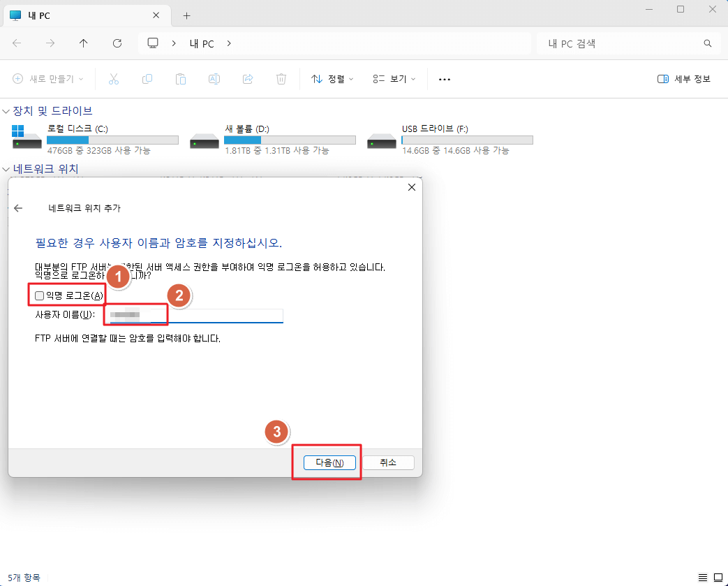728x586 pixels.
Task: Collapse the 장치 및 드라이브 section
Action: pyautogui.click(x=6, y=110)
